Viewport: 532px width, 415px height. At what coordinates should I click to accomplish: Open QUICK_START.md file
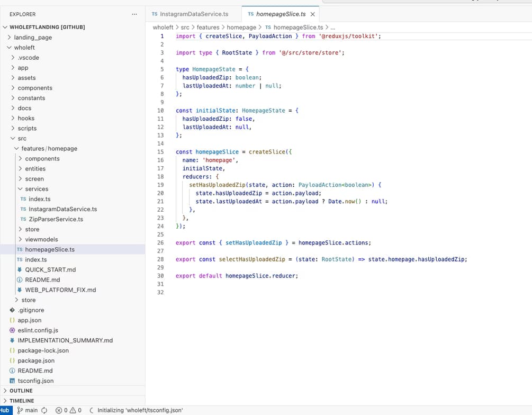(x=50, y=270)
